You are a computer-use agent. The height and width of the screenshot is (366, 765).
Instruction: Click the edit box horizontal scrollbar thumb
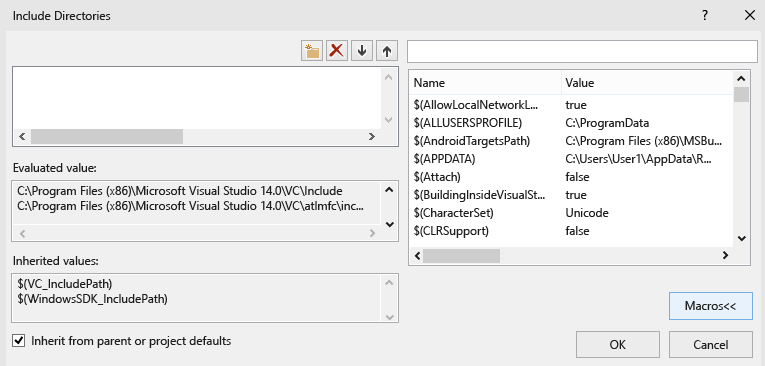107,137
